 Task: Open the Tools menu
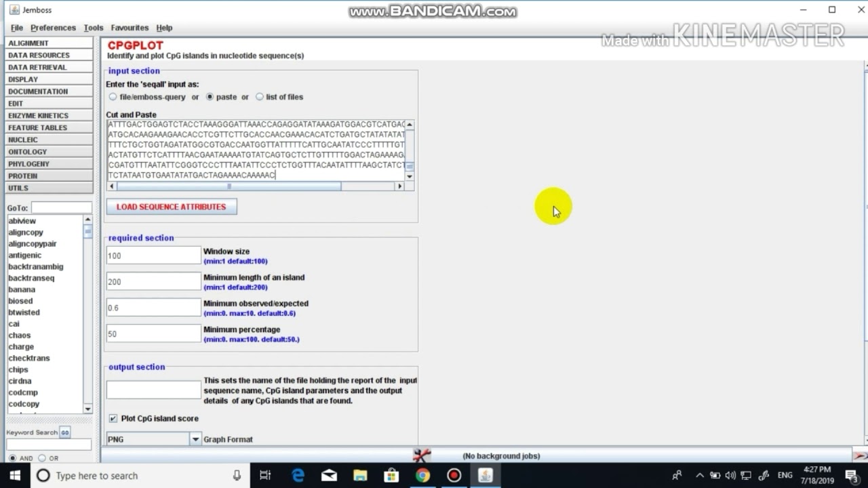click(x=94, y=28)
